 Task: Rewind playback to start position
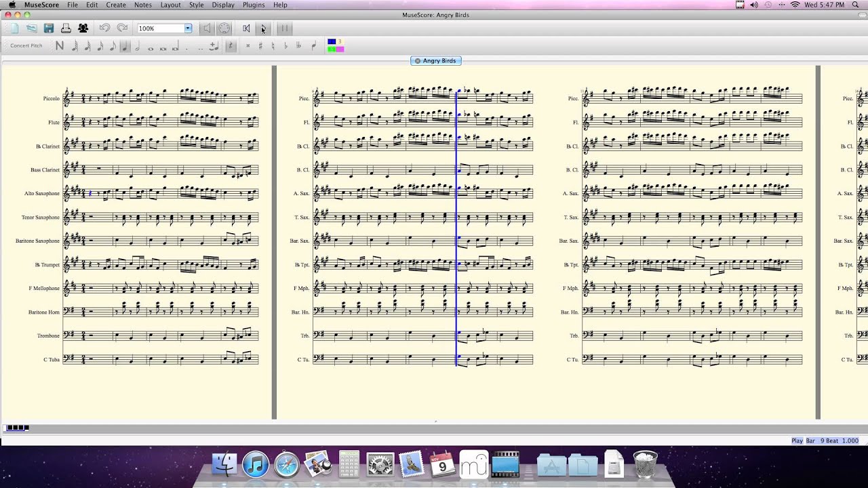click(246, 28)
